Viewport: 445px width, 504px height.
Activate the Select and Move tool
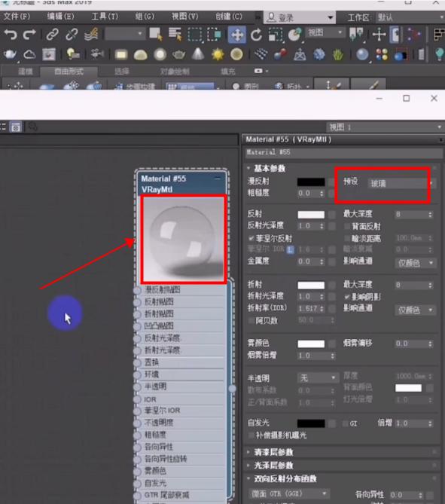click(x=236, y=35)
